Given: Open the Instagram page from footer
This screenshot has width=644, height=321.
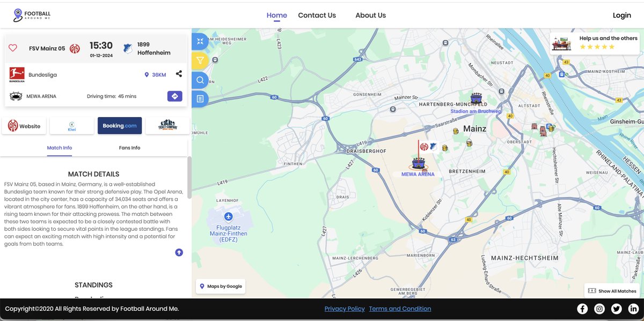Looking at the screenshot, I should (599, 309).
